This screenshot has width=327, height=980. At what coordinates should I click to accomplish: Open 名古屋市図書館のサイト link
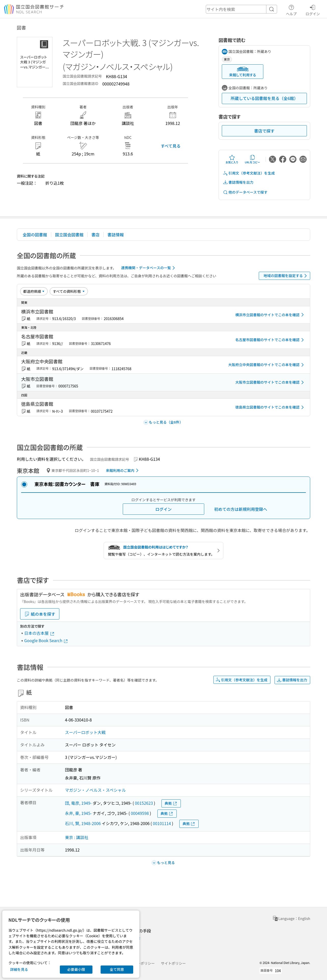269,340
